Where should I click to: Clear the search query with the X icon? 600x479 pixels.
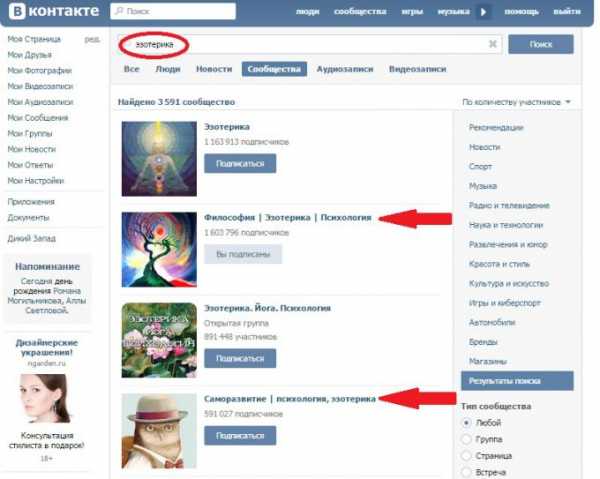click(x=493, y=44)
